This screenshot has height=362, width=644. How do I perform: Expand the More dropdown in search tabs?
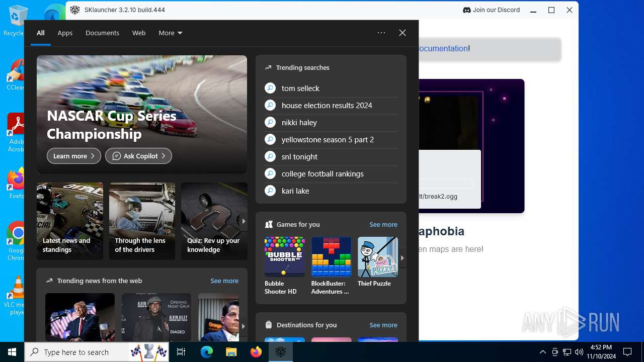[x=171, y=33]
